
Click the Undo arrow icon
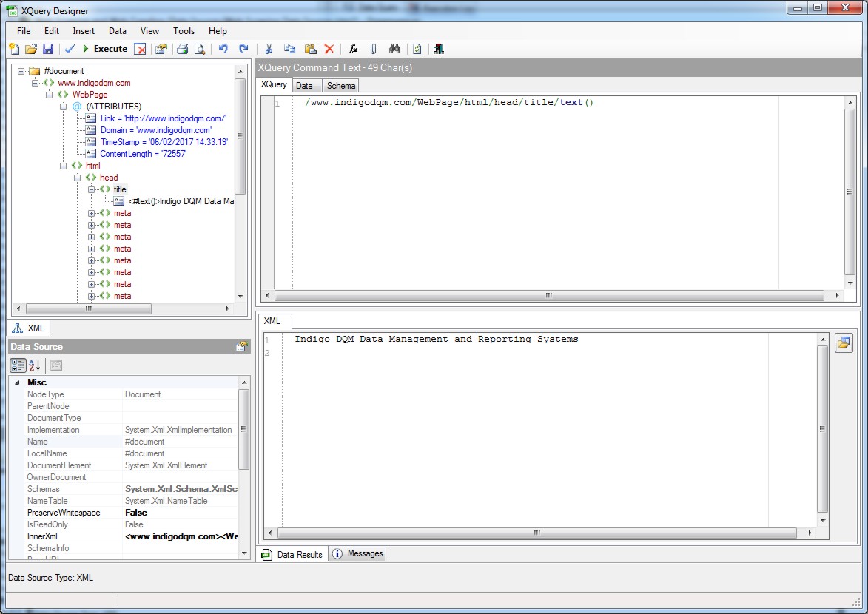pyautogui.click(x=223, y=49)
